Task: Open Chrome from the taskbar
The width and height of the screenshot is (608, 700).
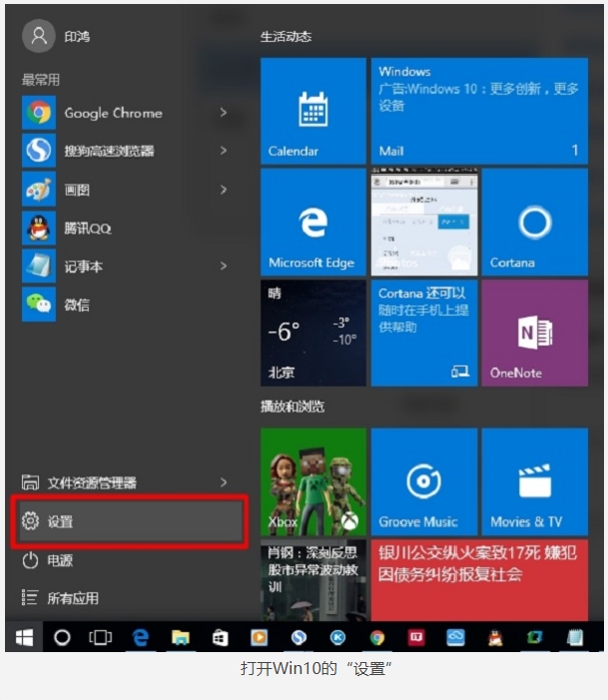Action: [377, 637]
